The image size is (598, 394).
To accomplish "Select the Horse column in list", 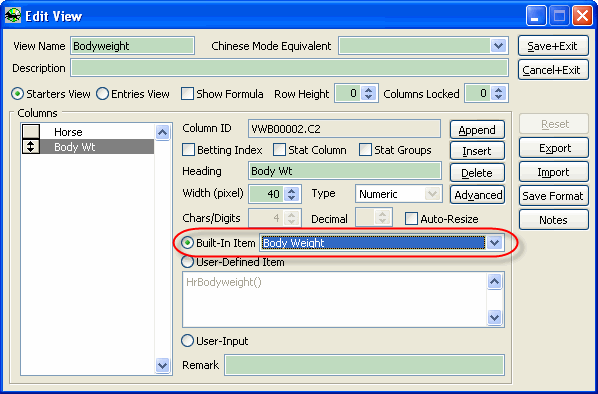I will click(88, 132).
